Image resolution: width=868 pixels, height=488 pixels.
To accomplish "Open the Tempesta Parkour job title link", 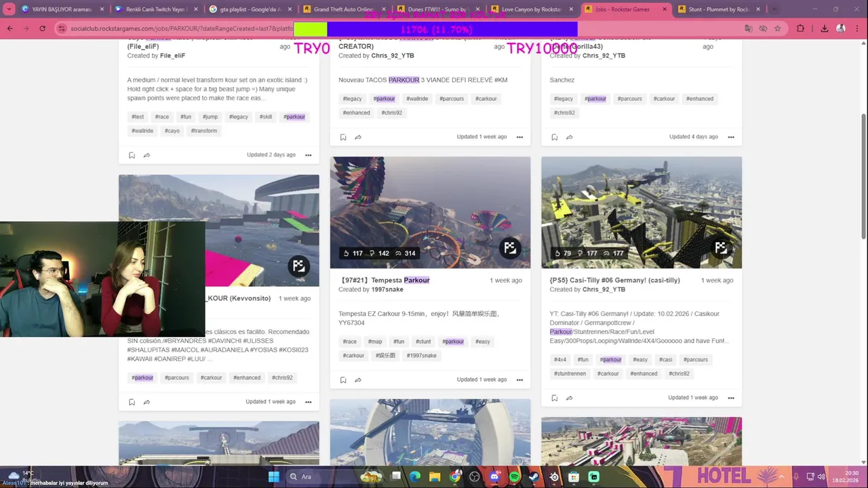I will (x=384, y=280).
